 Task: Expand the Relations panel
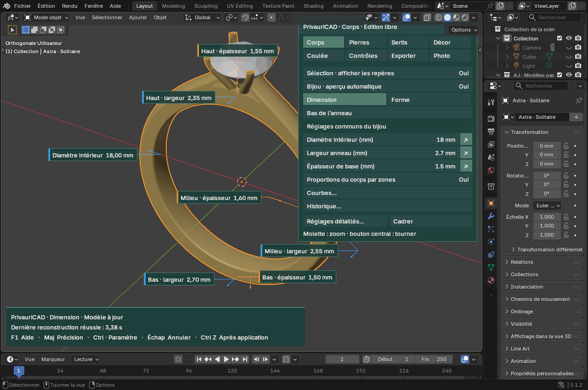pos(542,262)
